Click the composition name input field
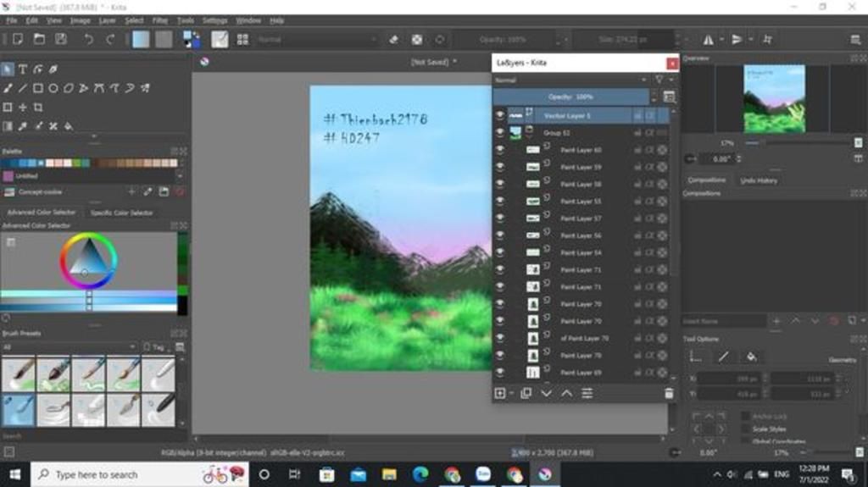This screenshot has height=487, width=868. tap(724, 321)
